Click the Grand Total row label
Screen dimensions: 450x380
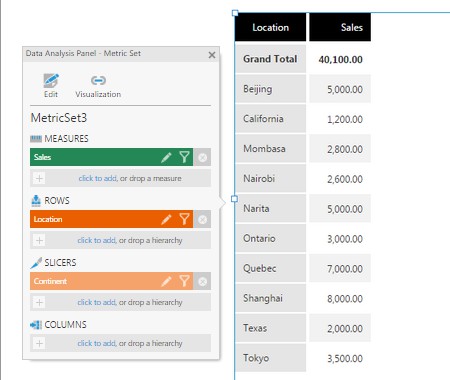pos(270,59)
